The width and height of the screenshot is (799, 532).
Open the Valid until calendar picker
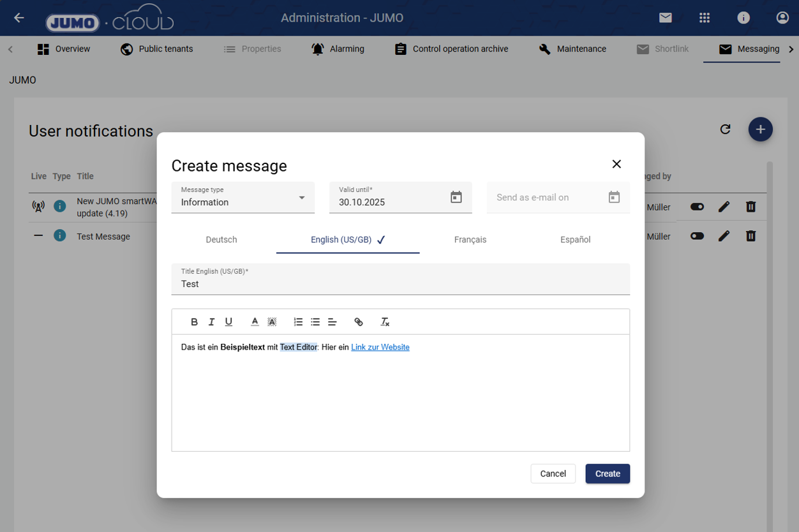click(456, 197)
